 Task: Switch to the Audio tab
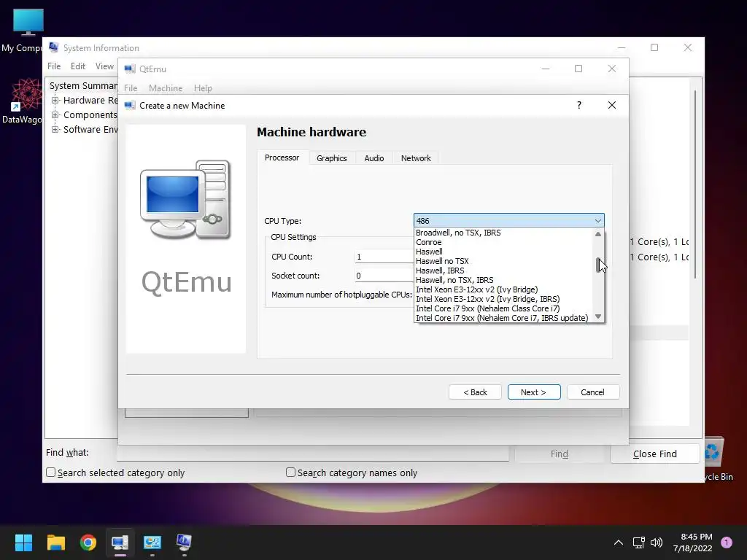[374, 158]
